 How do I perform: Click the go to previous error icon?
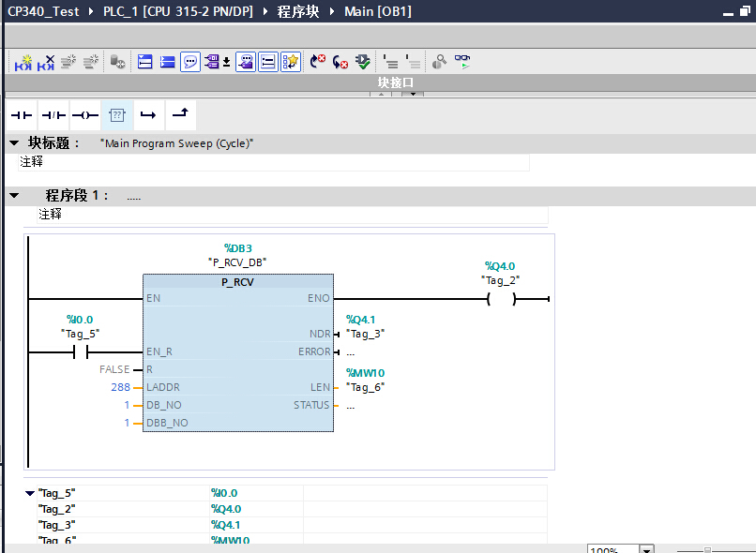pyautogui.click(x=340, y=62)
